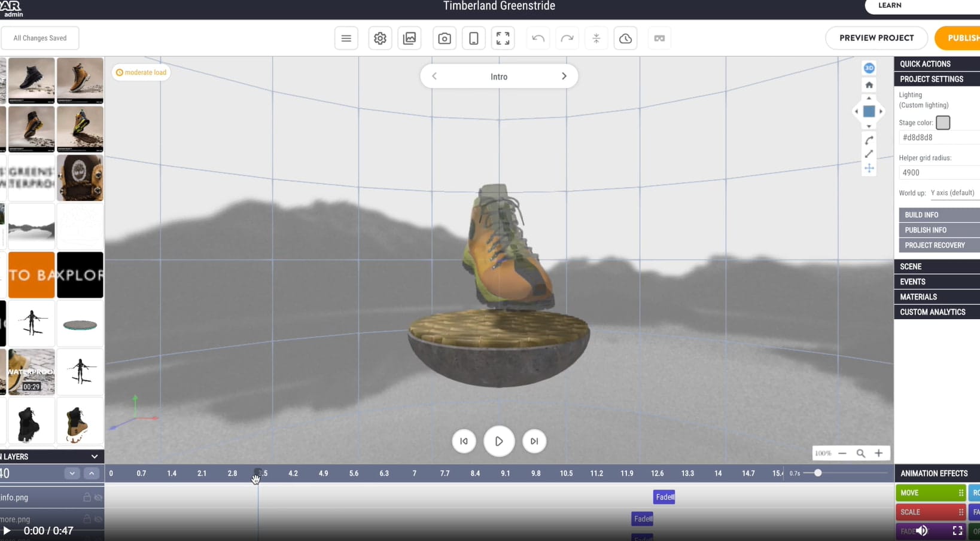
Task: Select the orange TO BA thumbnail
Action: point(31,275)
